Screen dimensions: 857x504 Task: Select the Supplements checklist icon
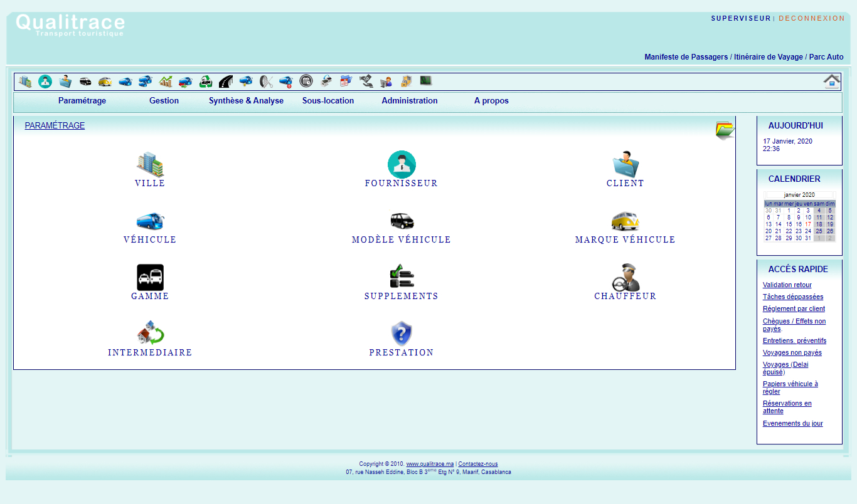(x=402, y=276)
